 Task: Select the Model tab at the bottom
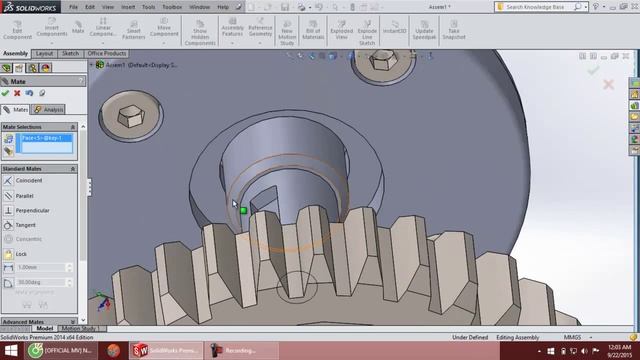(44, 329)
